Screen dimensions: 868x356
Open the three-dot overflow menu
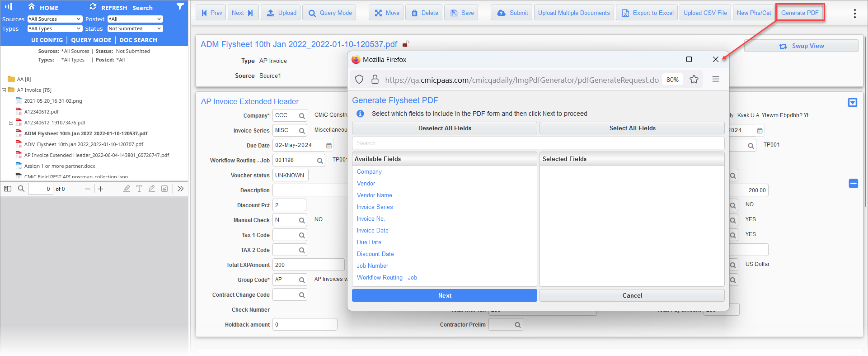[x=854, y=13]
